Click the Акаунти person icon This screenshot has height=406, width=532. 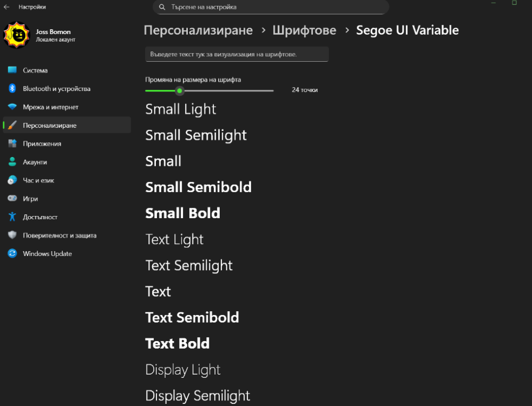[x=12, y=161]
